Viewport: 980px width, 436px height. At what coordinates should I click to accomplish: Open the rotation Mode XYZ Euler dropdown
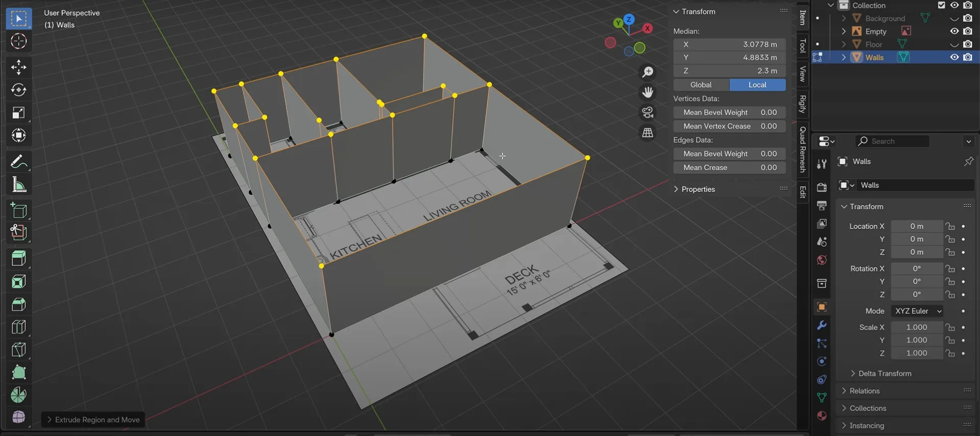917,311
